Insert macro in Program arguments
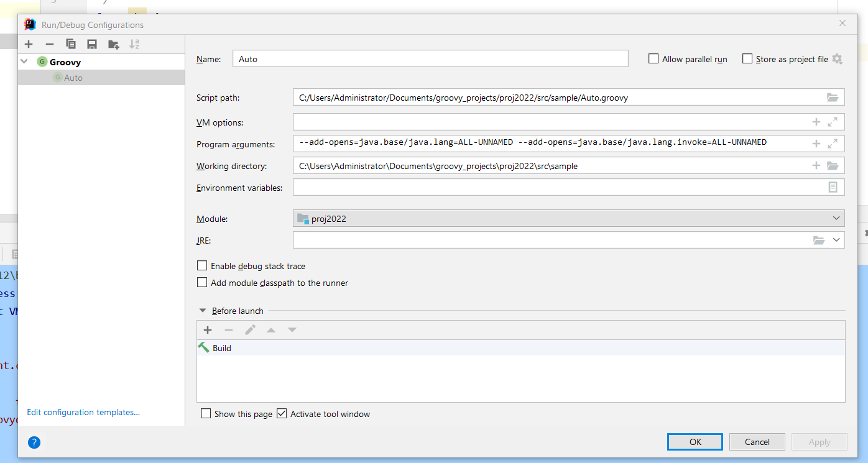 point(816,144)
